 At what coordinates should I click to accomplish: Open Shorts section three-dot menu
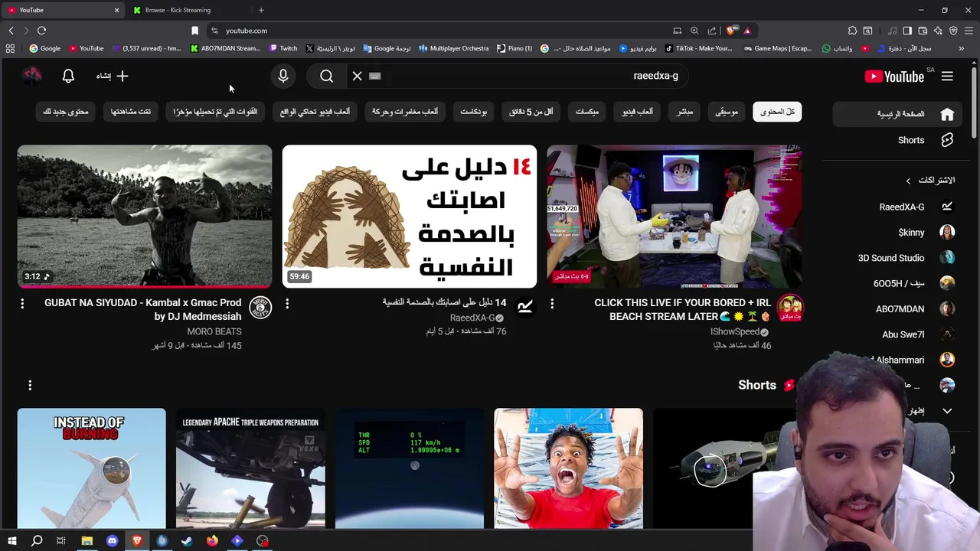[30, 385]
